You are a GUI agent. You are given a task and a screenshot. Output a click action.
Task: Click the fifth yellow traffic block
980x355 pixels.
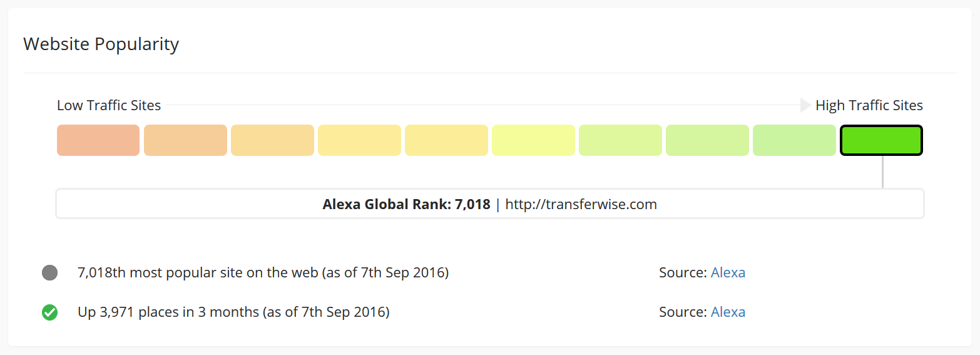[446, 140]
